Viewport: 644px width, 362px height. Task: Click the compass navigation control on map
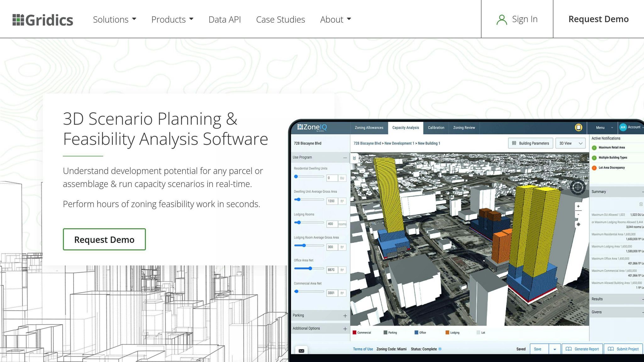(578, 188)
